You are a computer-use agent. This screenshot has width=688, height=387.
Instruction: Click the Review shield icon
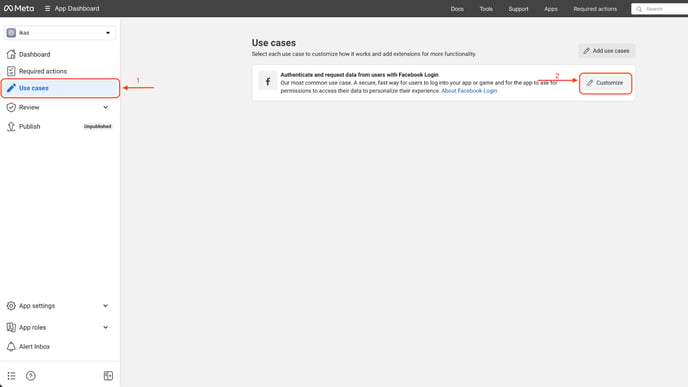[11, 107]
